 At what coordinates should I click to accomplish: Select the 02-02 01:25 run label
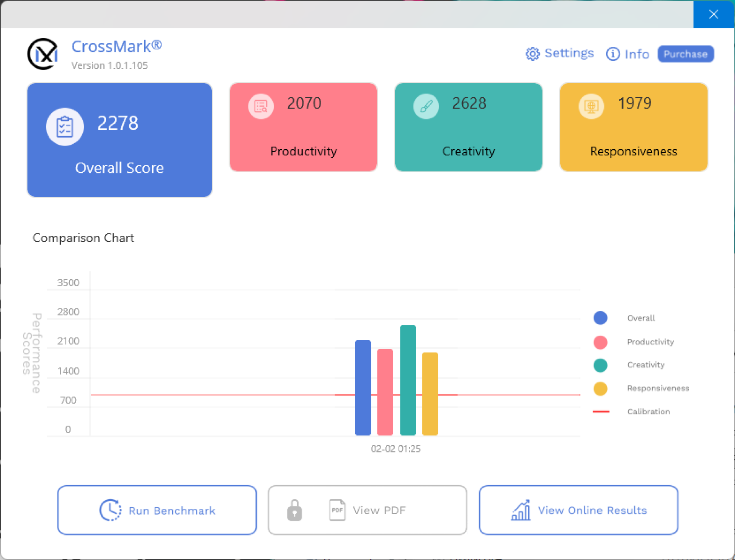click(395, 449)
